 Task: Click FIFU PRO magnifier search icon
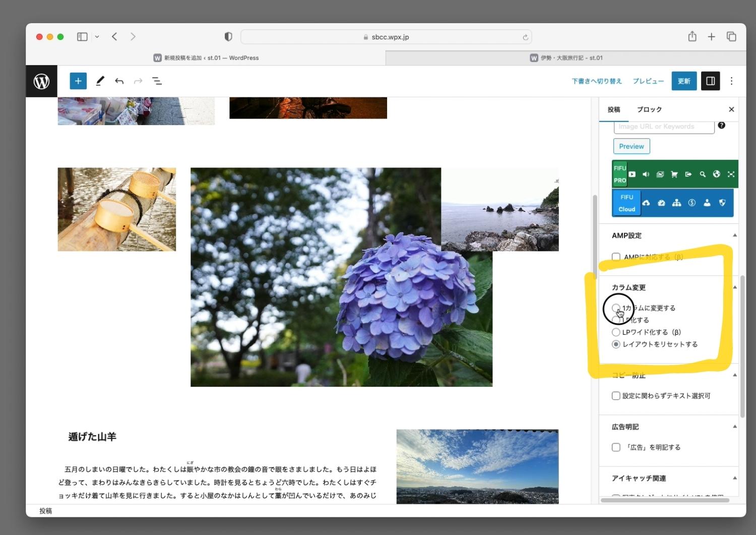[703, 174]
